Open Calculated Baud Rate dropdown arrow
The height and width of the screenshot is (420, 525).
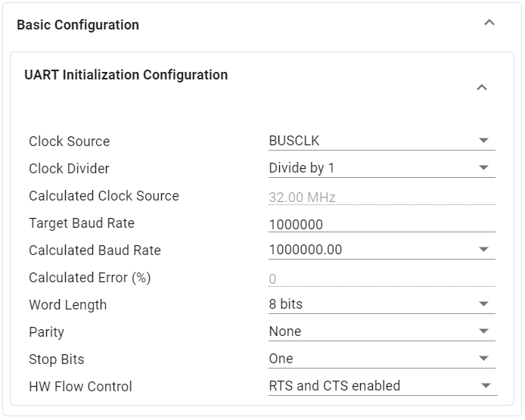[x=484, y=250]
